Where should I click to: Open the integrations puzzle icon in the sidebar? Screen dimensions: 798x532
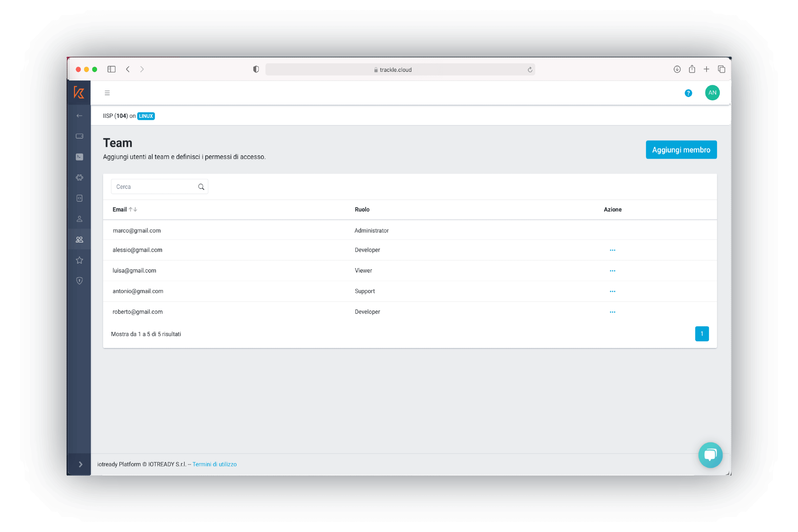click(x=79, y=177)
